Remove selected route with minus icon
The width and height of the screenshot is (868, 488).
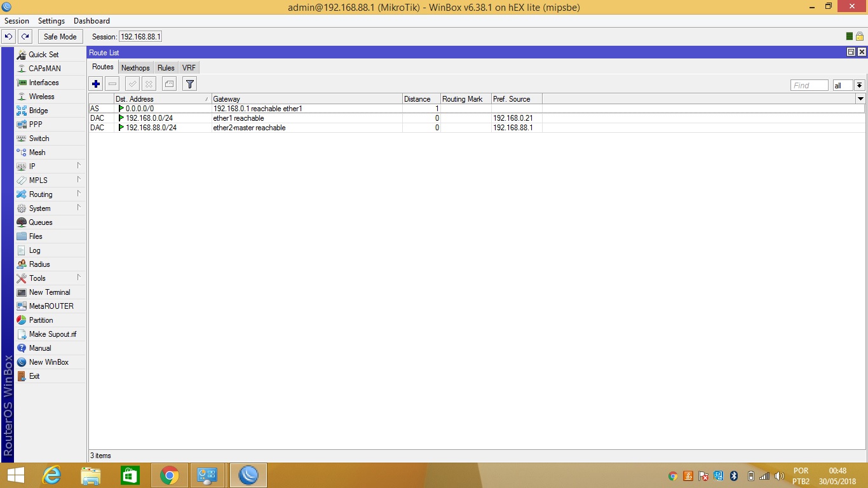[112, 84]
